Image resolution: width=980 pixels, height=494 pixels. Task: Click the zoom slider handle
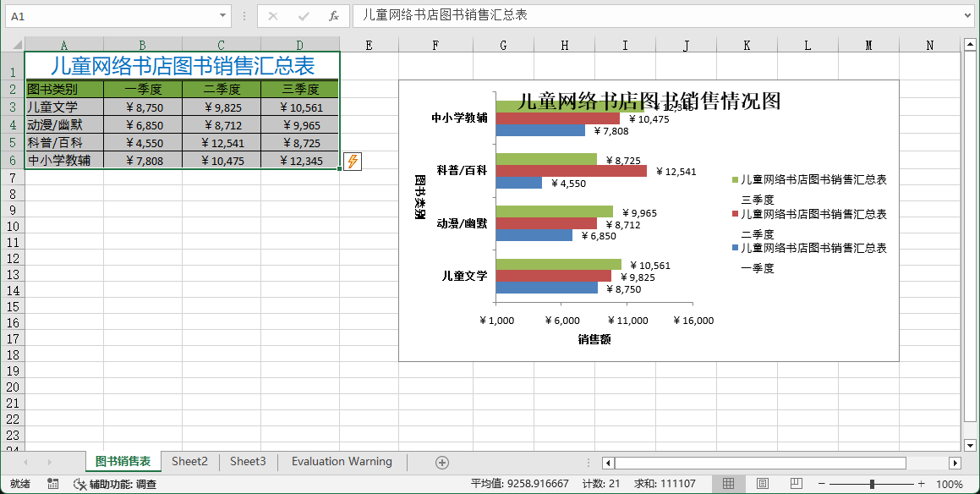872,484
